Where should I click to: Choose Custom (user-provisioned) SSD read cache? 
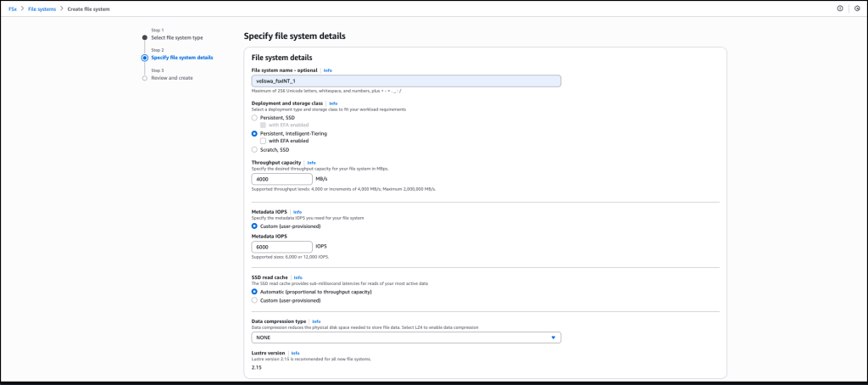[254, 300]
